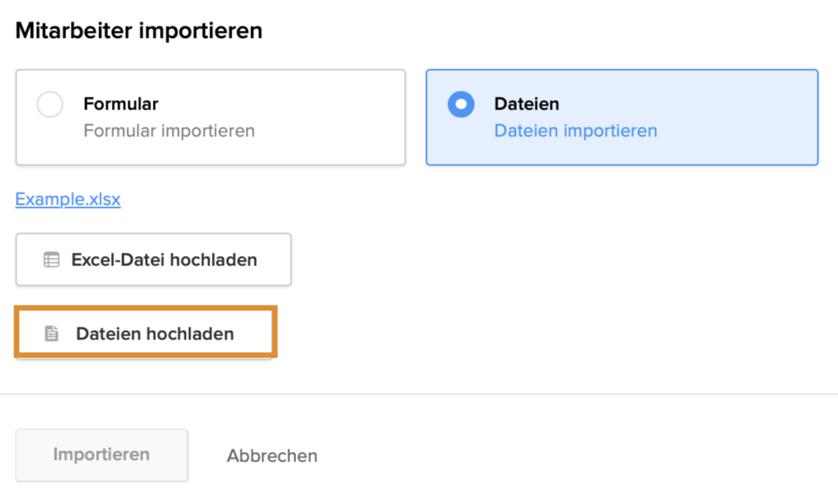The height and width of the screenshot is (504, 838).
Task: Click the blue 'Dateien importieren' subtitle
Action: [x=575, y=131]
